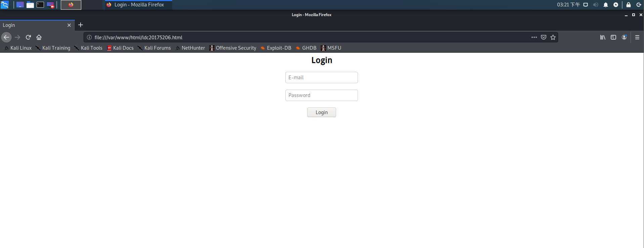Open Firefox account icon

(x=624, y=37)
